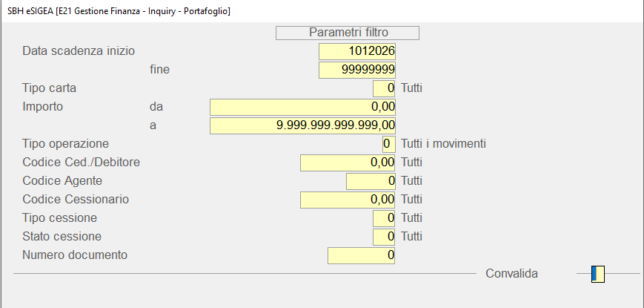Click the 'Tutti' text beside Tipo carta
644x308 pixels.
pos(411,88)
